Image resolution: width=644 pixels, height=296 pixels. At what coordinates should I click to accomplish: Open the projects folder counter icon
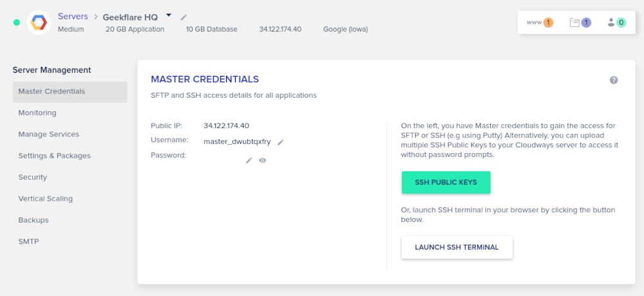pos(580,23)
